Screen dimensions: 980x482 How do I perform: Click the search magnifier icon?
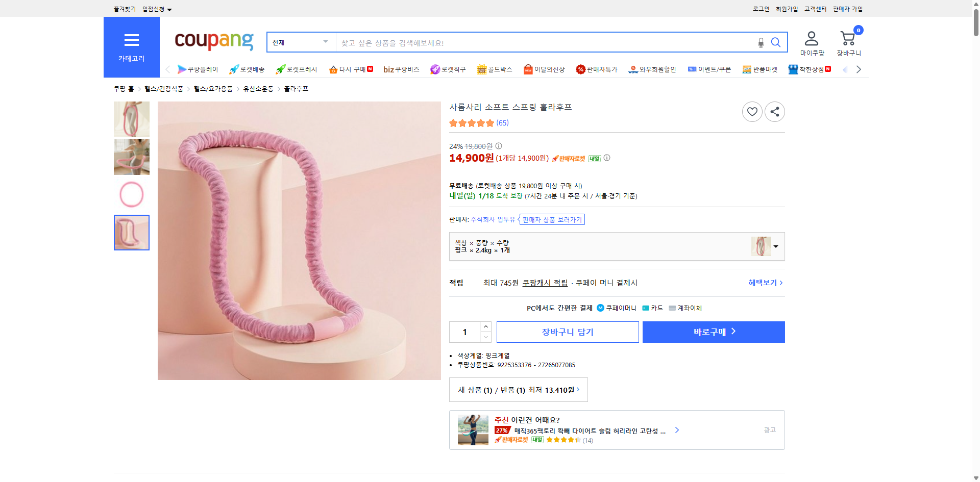[776, 42]
